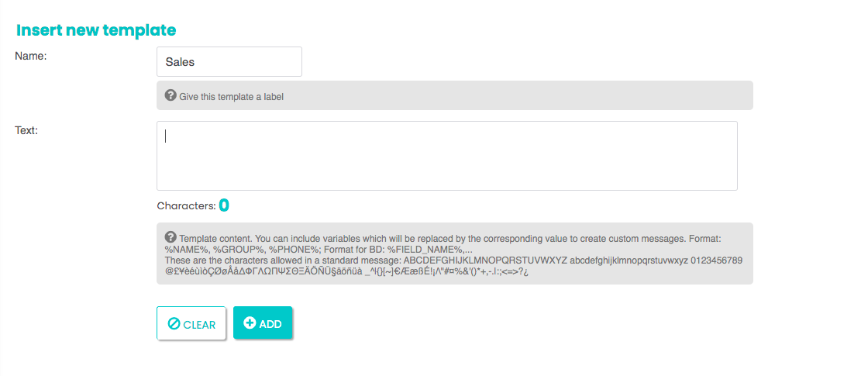868x376 pixels.
Task: Click the plus circle icon on ADD button
Action: click(x=250, y=323)
